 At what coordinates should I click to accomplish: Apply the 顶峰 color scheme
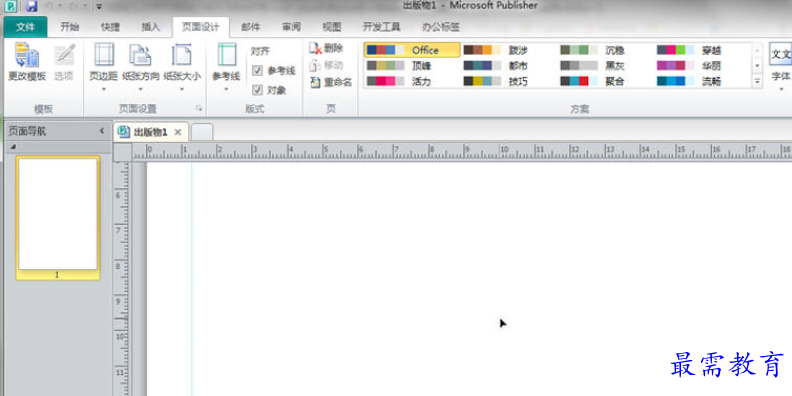coord(412,66)
